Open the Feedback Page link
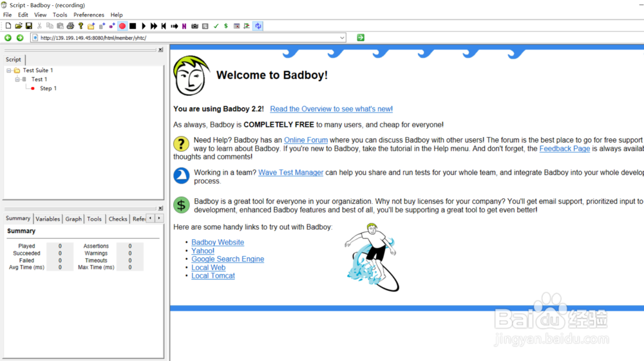The height and width of the screenshot is (361, 644). 564,149
